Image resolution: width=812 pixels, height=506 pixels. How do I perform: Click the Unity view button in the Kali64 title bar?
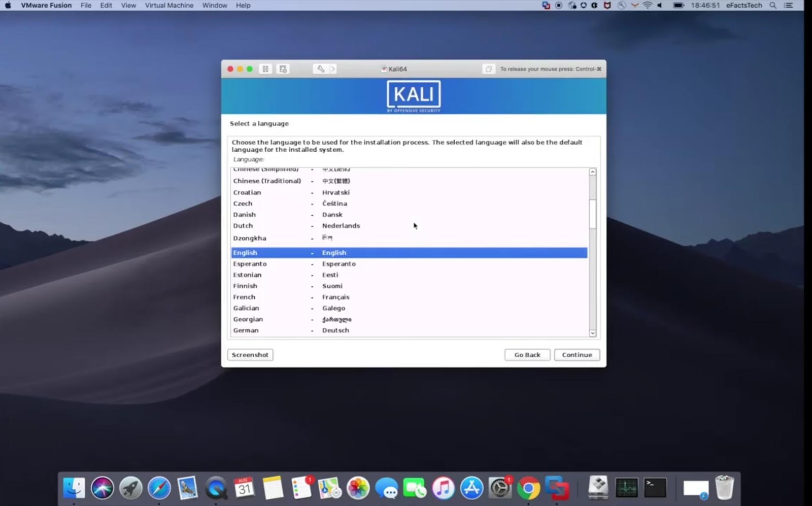tap(488, 69)
